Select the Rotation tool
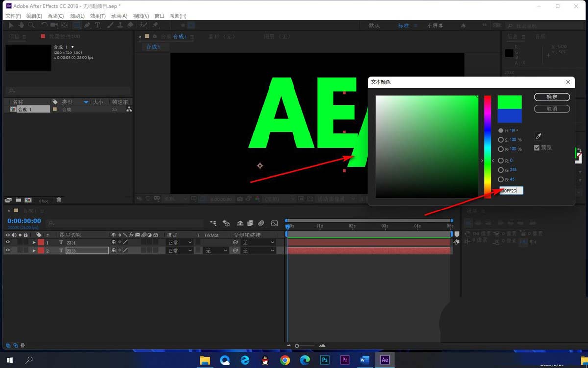Image resolution: width=588 pixels, height=368 pixels. pyautogui.click(x=45, y=25)
